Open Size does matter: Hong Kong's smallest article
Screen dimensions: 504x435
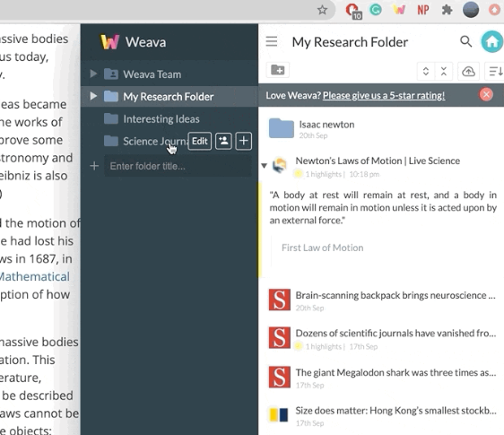[395, 411]
